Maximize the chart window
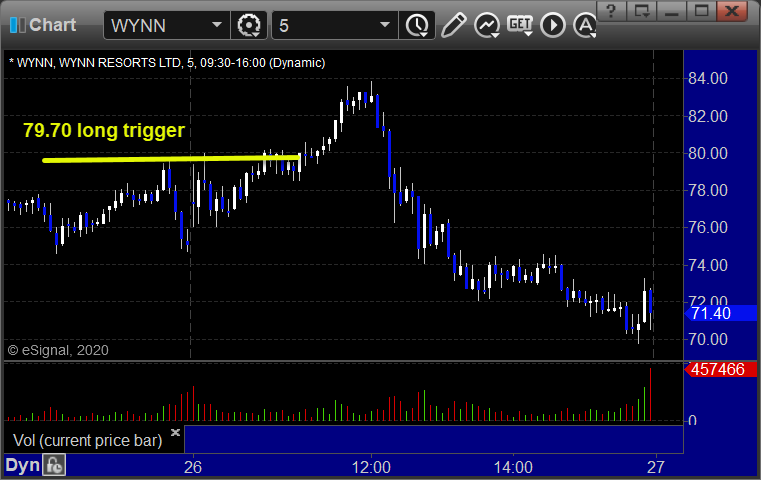 (701, 11)
